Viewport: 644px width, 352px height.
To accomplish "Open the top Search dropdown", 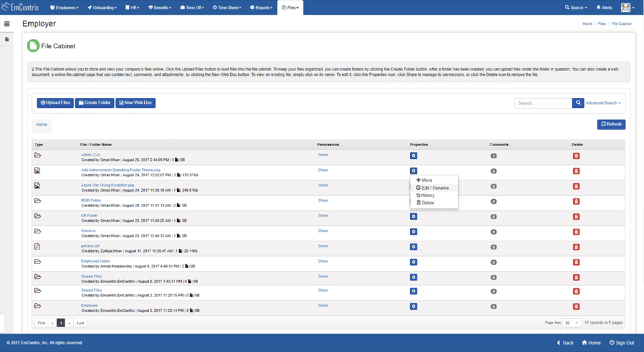I will click(x=576, y=7).
